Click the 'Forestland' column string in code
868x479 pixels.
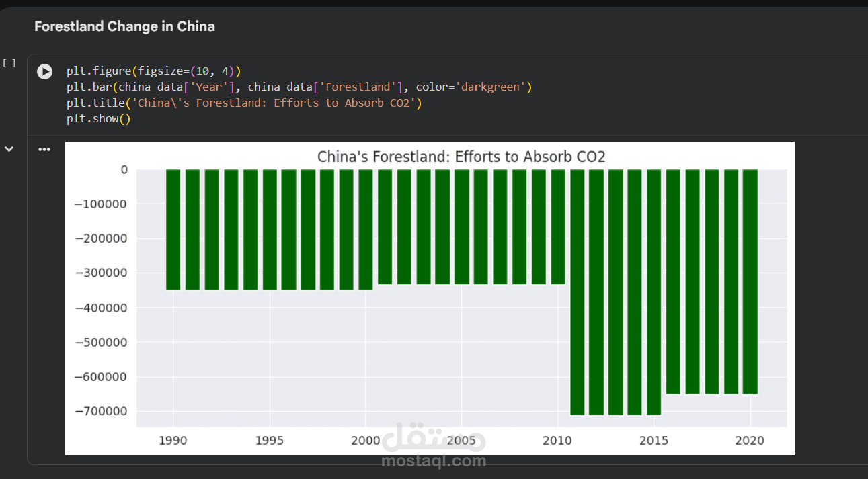(x=358, y=87)
